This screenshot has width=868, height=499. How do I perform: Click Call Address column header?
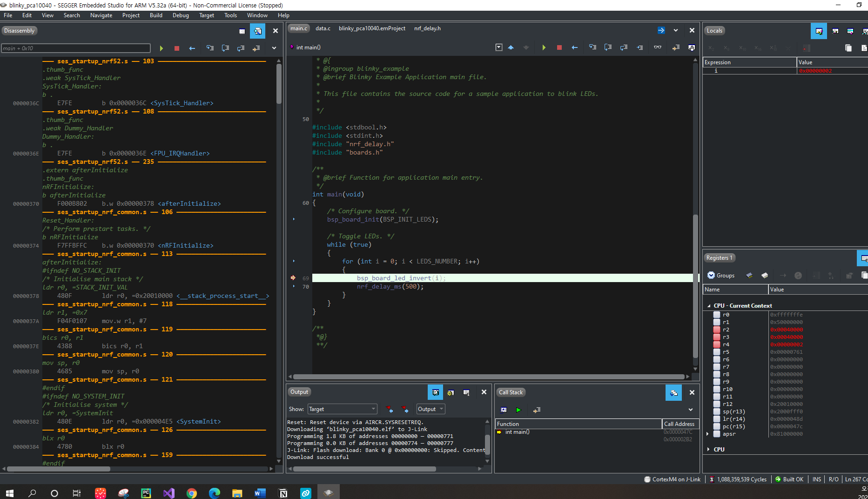680,424
